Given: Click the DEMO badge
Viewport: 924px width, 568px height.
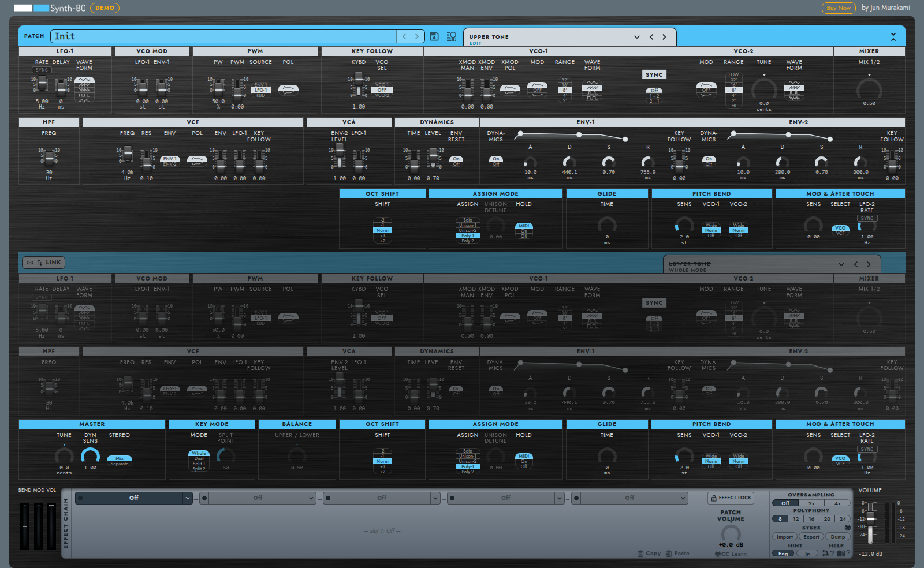Looking at the screenshot, I should tap(105, 8).
